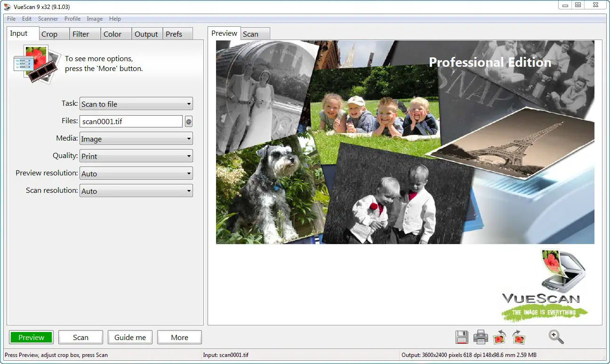Click the Files name input field
The image size is (610, 364).
131,121
